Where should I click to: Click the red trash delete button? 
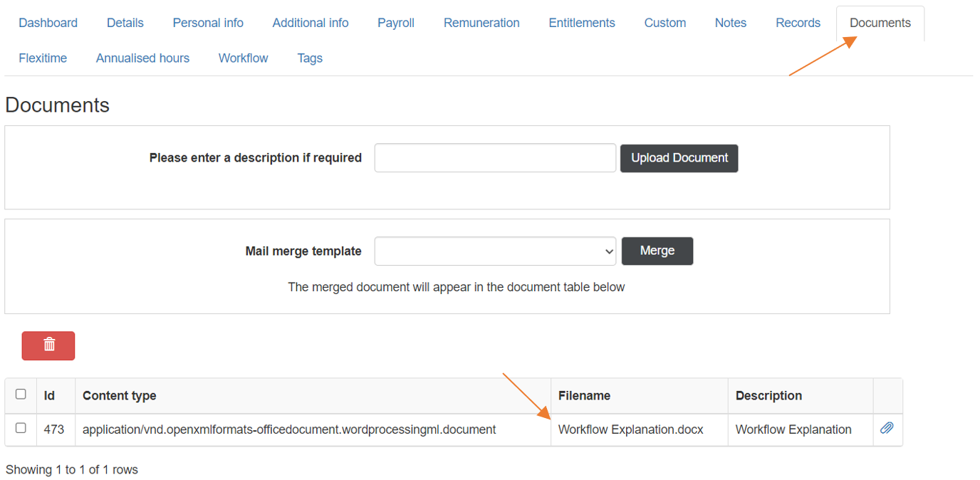click(48, 345)
